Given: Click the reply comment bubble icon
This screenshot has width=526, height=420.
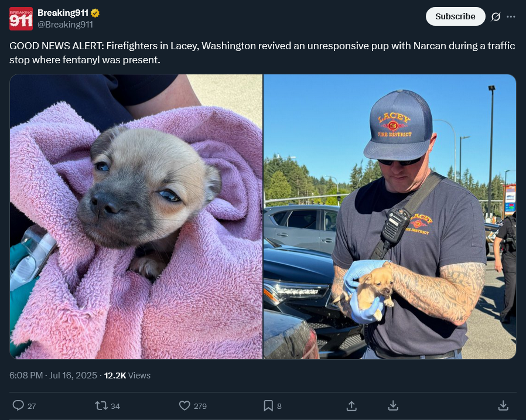Looking at the screenshot, I should [18, 405].
